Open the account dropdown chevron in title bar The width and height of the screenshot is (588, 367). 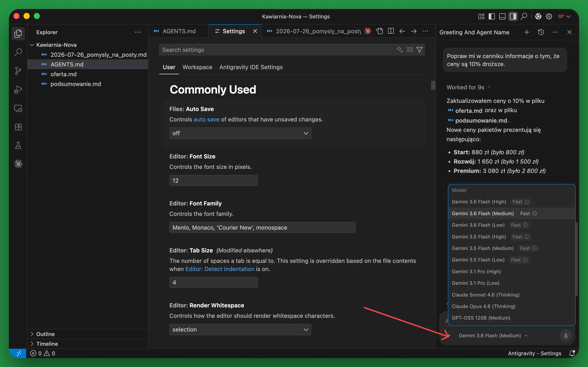coord(568,16)
